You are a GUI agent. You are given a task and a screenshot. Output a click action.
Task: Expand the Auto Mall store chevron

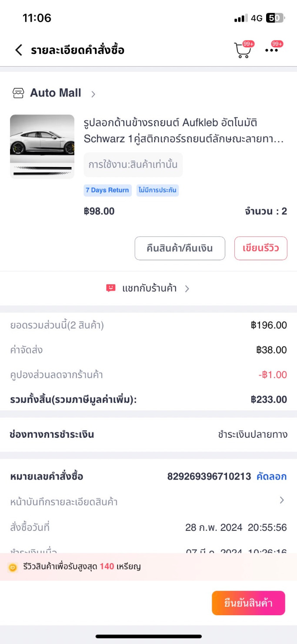click(x=93, y=94)
